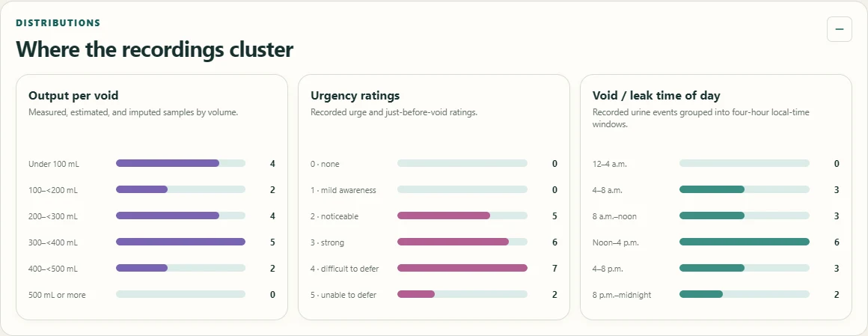Click the 'Urgency ratings' card heading
This screenshot has width=868, height=336.
[x=355, y=95]
